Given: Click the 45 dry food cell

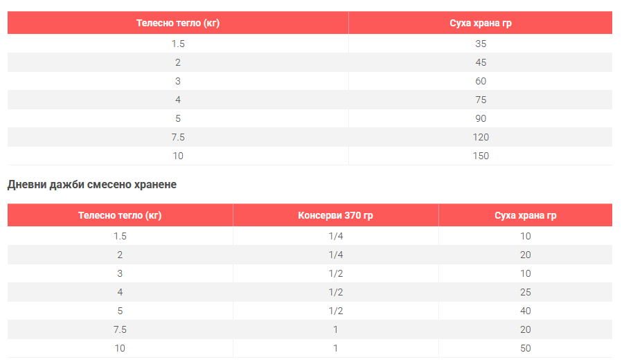Looking at the screenshot, I should (x=480, y=62).
